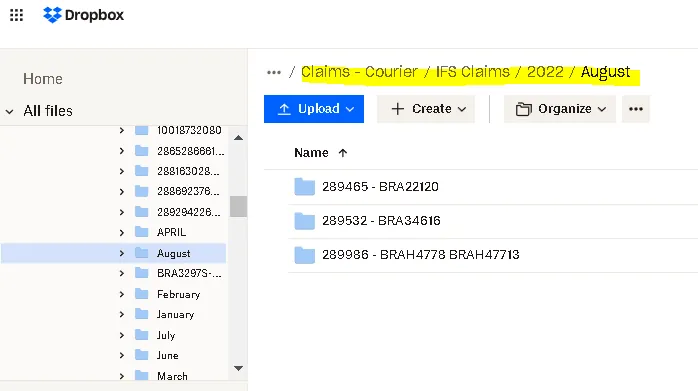
Task: Select the August folder in sidebar tree
Action: click(174, 253)
